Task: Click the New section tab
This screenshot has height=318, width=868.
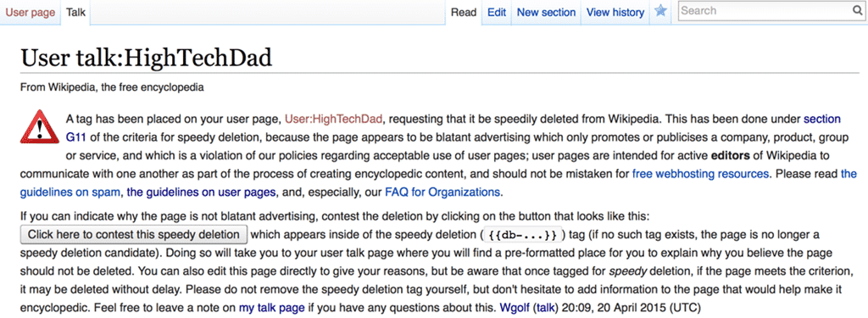Action: tap(546, 12)
